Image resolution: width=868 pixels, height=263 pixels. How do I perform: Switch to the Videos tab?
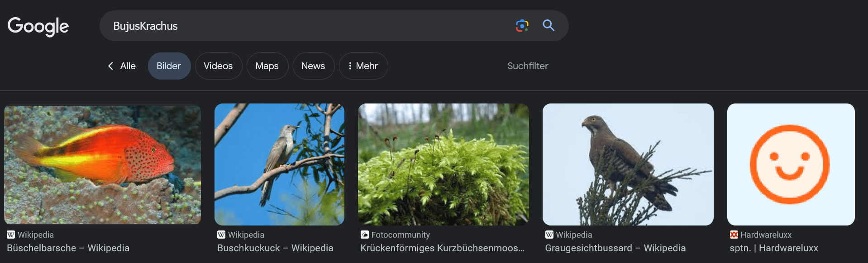tap(218, 66)
